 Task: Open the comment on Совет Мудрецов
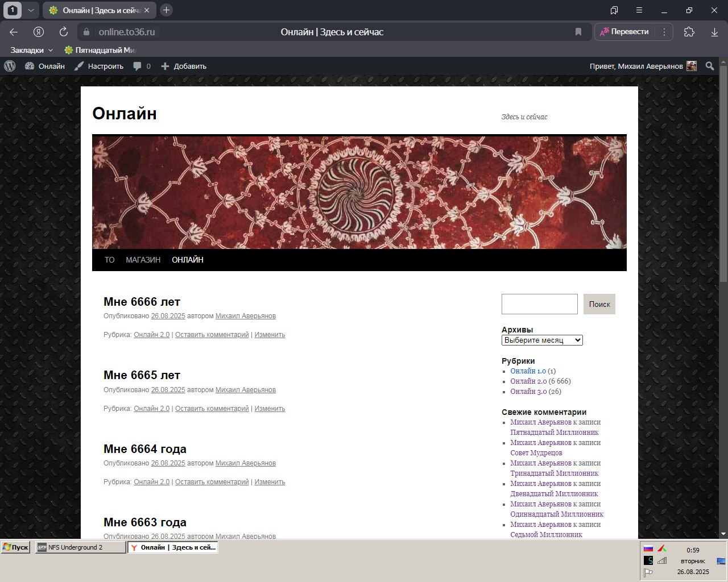(x=536, y=453)
